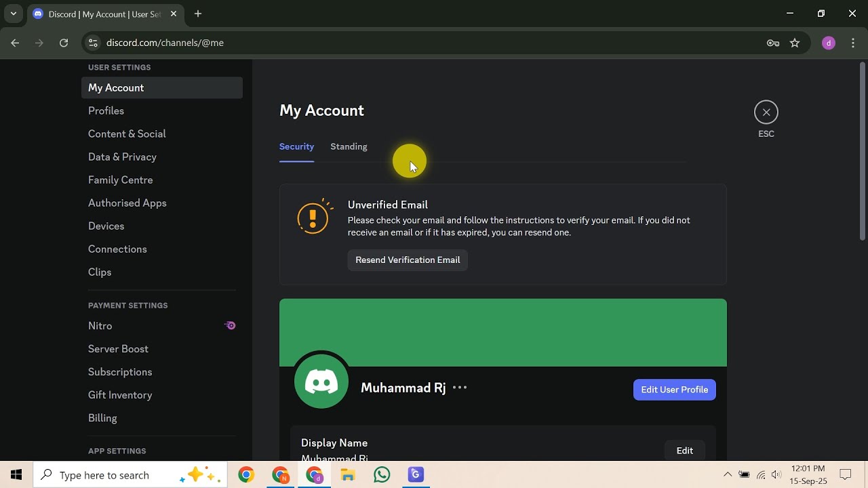Click the ESC close settings icon
The height and width of the screenshot is (488, 868).
tap(766, 113)
